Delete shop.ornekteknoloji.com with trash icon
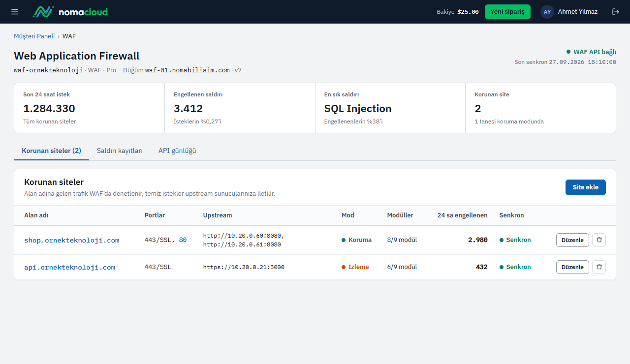Screen dimensions: 630x364 tap(599, 240)
